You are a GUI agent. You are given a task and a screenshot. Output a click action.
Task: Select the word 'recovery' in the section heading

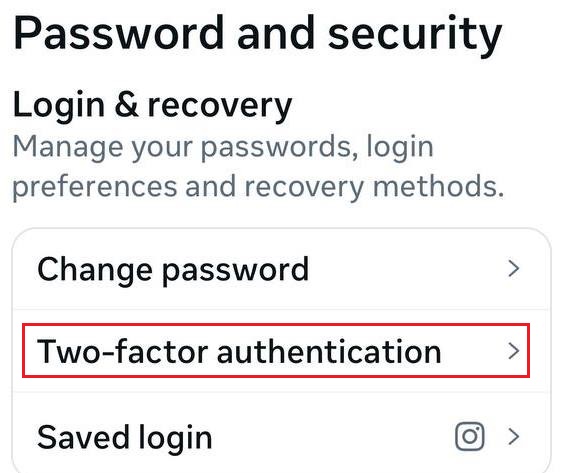[x=220, y=107]
